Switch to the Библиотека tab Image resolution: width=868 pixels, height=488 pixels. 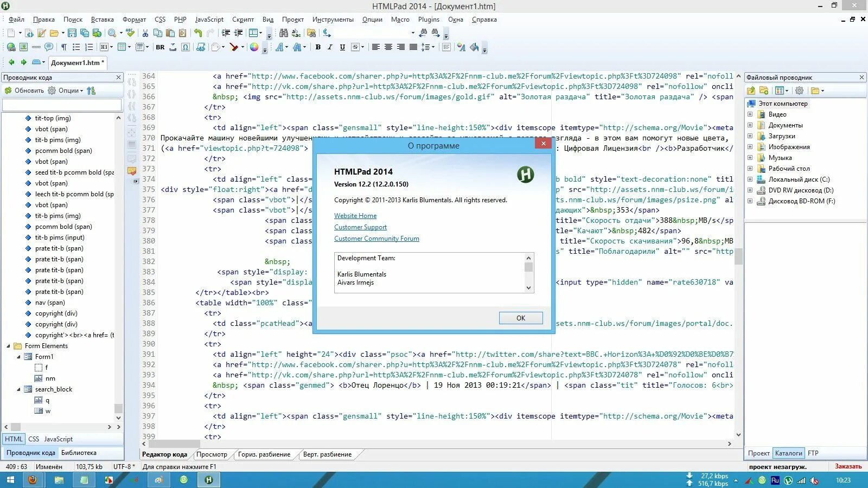point(79,453)
